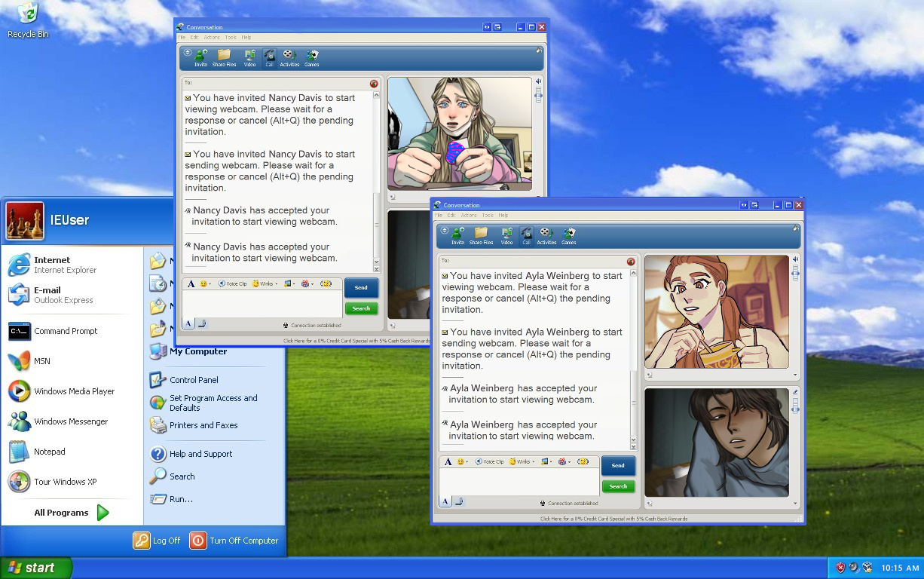Viewport: 924px width, 579px height.
Task: Open the Help menu in Ayla Weinberg conversation
Action: (503, 216)
